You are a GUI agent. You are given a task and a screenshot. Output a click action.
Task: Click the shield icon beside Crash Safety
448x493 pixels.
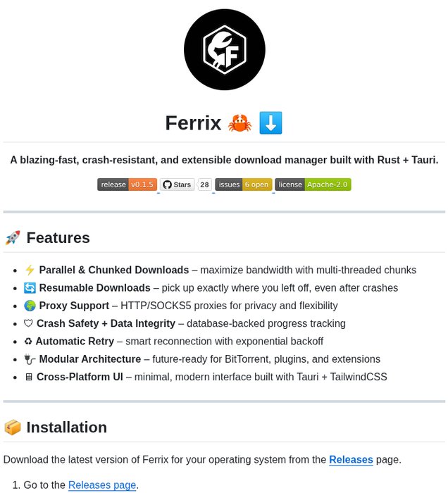[28, 323]
